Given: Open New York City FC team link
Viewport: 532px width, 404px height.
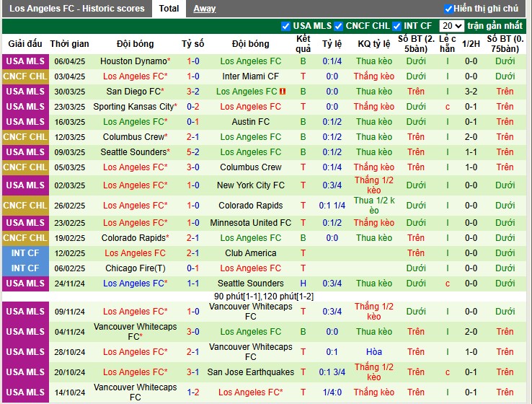Looking at the screenshot, I should (x=250, y=185).
